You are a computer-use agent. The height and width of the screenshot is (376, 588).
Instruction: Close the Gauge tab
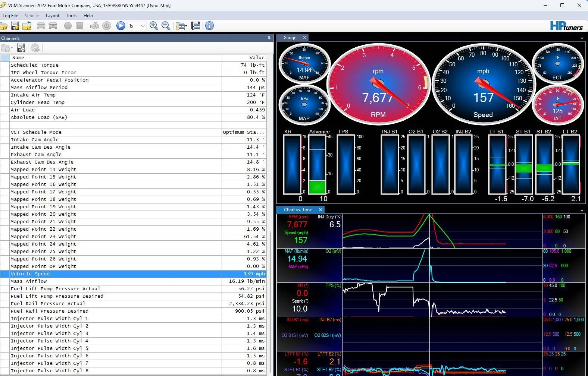point(304,38)
